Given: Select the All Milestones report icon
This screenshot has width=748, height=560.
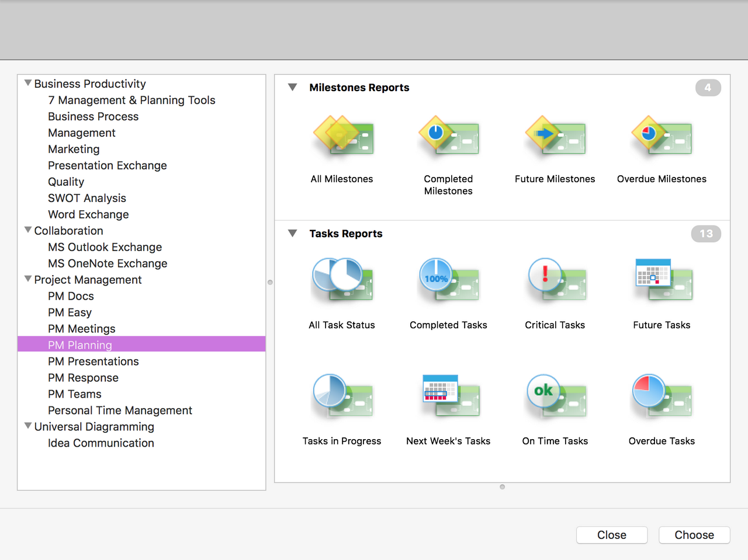Looking at the screenshot, I should (343, 137).
